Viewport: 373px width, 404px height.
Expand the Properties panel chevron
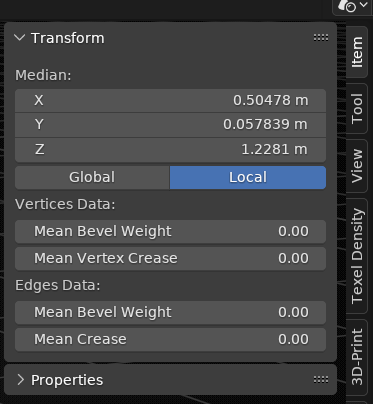click(x=21, y=380)
